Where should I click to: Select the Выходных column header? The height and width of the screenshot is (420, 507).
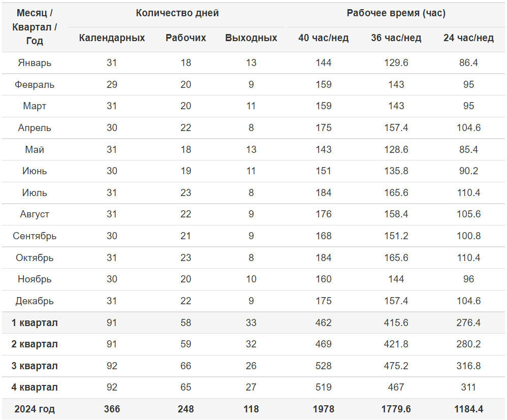[x=251, y=38]
